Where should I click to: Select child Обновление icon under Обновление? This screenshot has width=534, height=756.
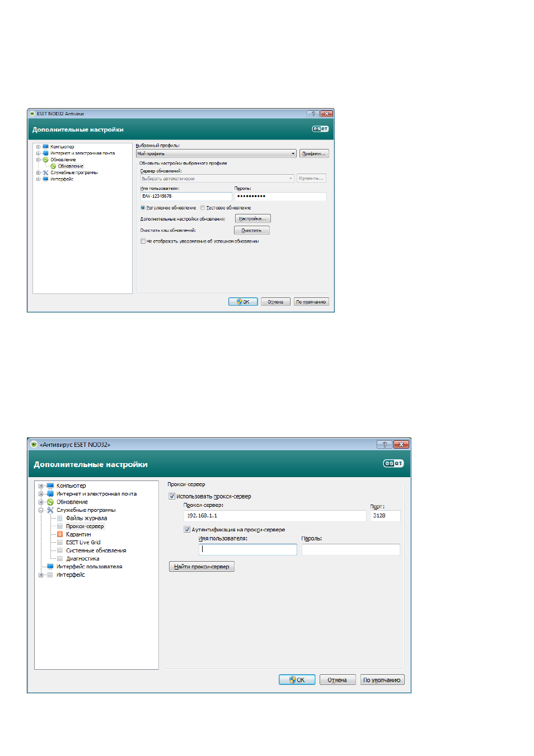pos(53,166)
